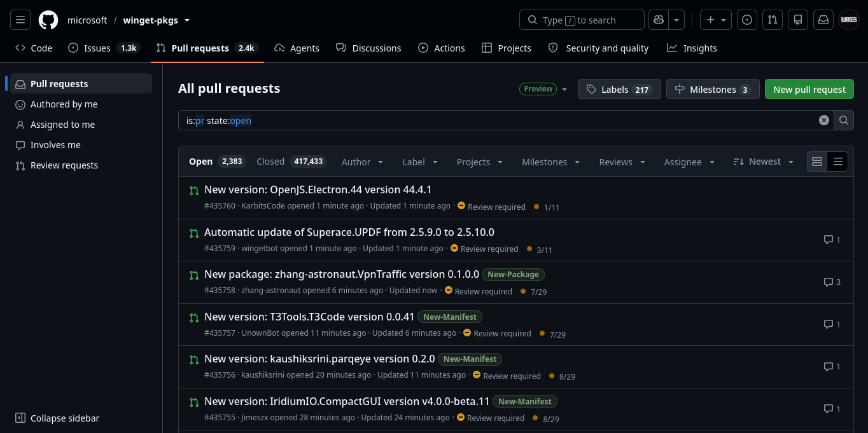
Task: Open Security and quality tab
Action: pos(598,48)
